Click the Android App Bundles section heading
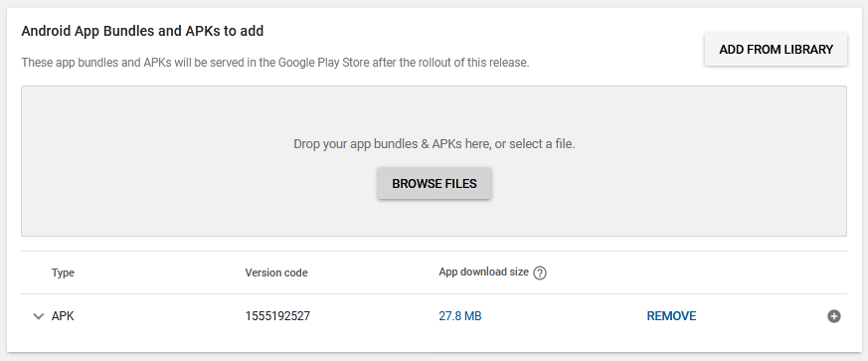The height and width of the screenshot is (361, 868). [x=142, y=31]
